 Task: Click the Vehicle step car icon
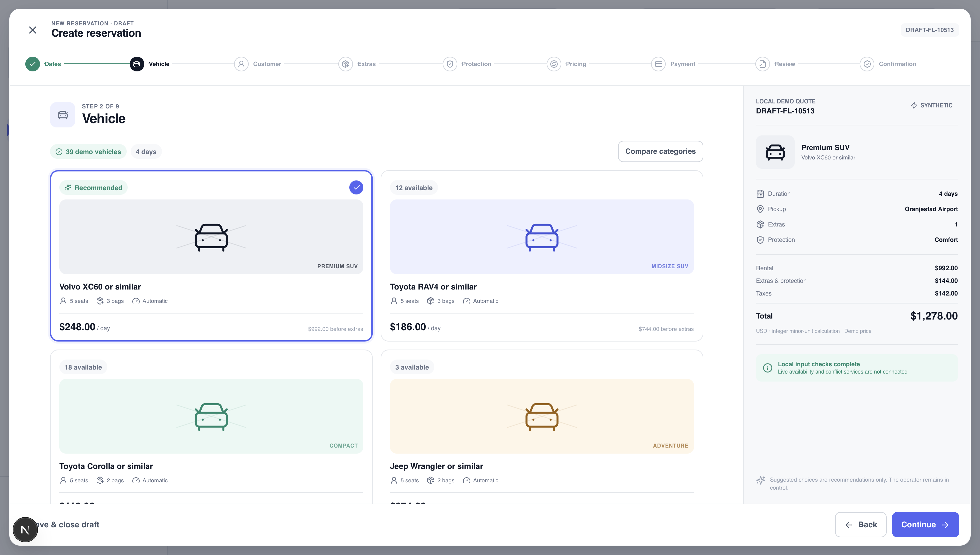[x=137, y=64]
